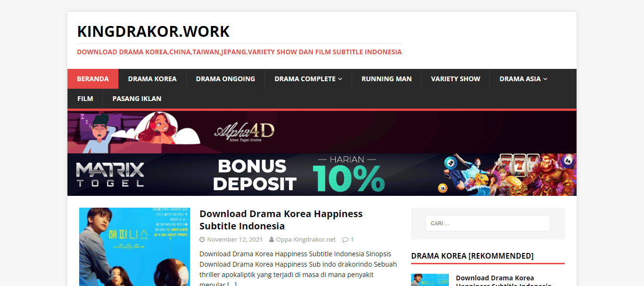Open the Download Drama Korea Happiness article title
The width and height of the screenshot is (644, 286).
281,219
